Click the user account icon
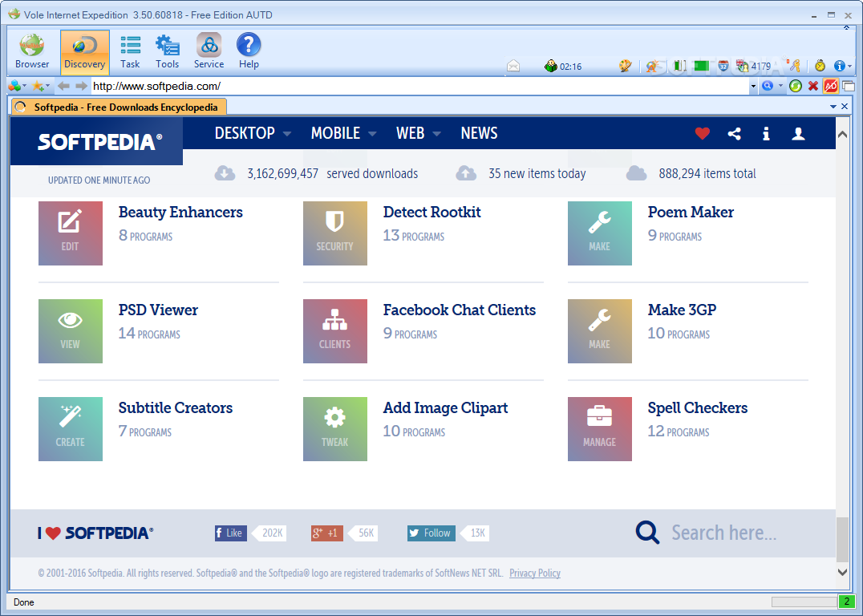The width and height of the screenshot is (863, 616). coord(798,133)
